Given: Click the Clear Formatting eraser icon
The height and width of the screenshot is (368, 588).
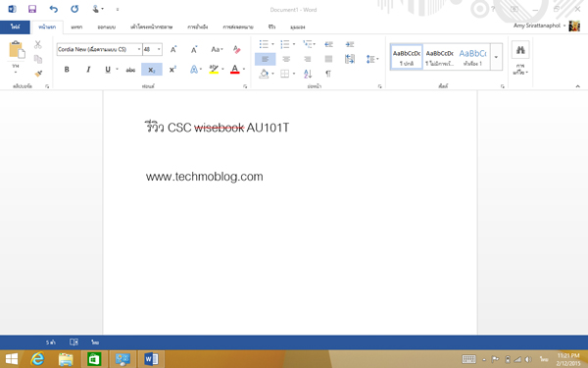Looking at the screenshot, I should coord(236,49).
